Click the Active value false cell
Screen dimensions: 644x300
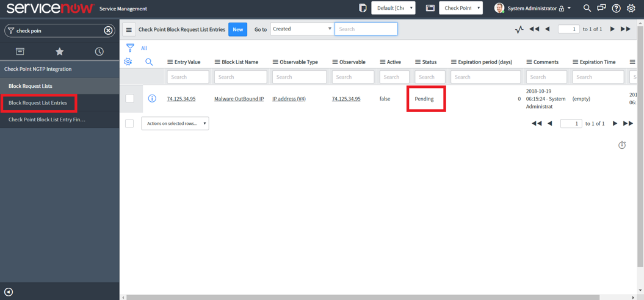(x=385, y=99)
